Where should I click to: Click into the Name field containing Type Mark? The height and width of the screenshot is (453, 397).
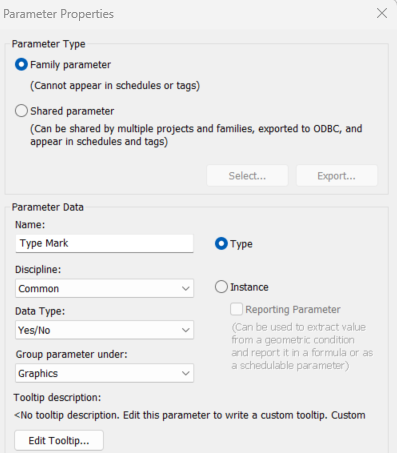coord(104,243)
